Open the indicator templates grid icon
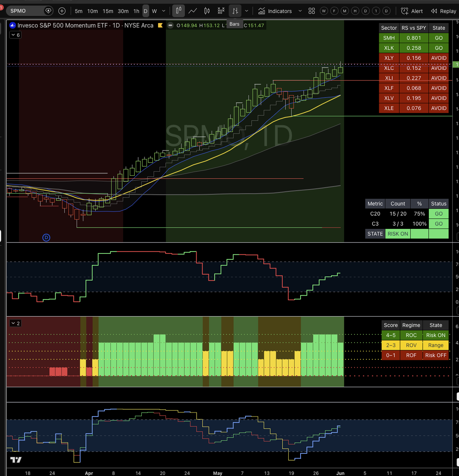 click(312, 11)
